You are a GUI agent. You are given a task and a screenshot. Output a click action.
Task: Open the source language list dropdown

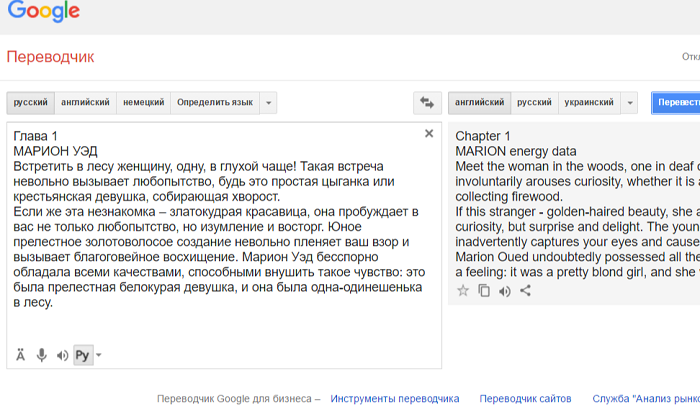pyautogui.click(x=268, y=103)
